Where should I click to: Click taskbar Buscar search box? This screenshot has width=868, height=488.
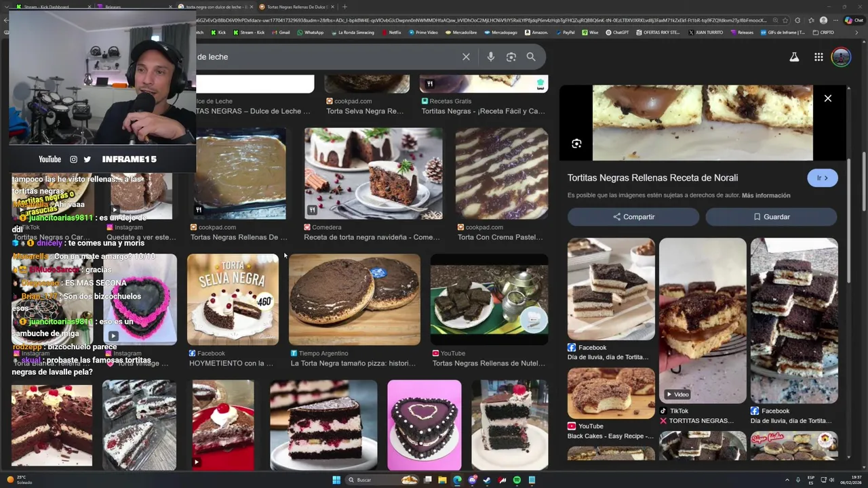[x=382, y=480]
